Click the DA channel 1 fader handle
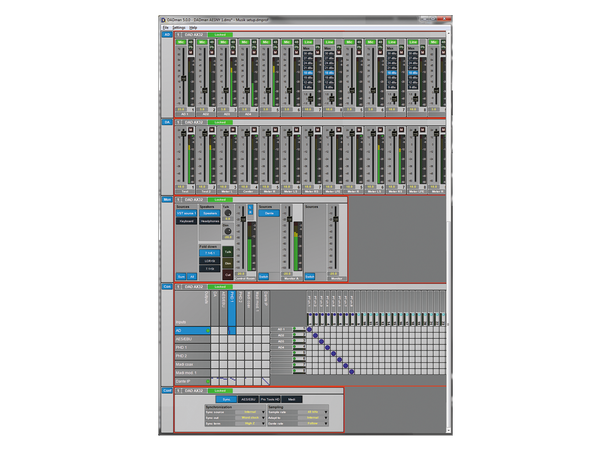610x450 pixels. click(x=184, y=133)
